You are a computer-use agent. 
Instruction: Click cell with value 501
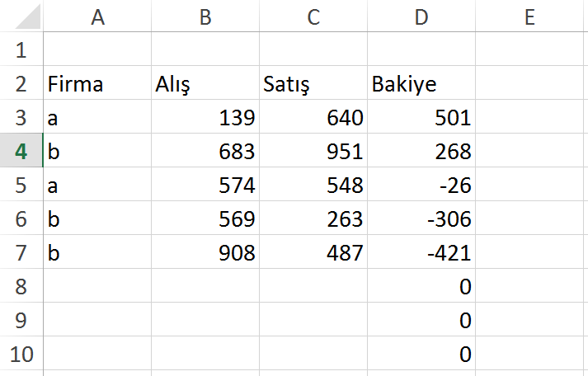pos(421,118)
